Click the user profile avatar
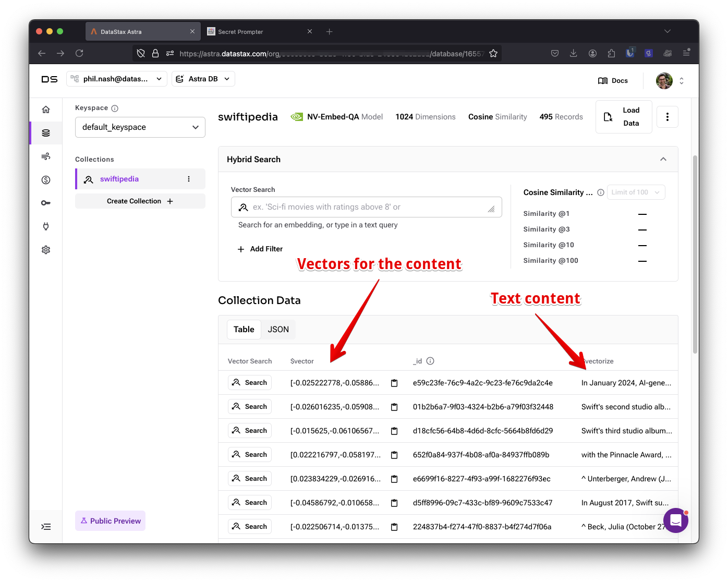728x582 pixels. tap(664, 81)
